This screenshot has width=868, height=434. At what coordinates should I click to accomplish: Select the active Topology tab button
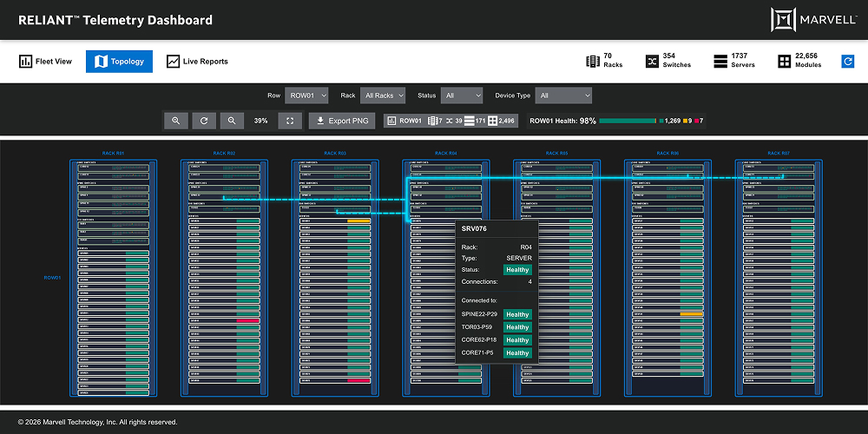click(119, 62)
